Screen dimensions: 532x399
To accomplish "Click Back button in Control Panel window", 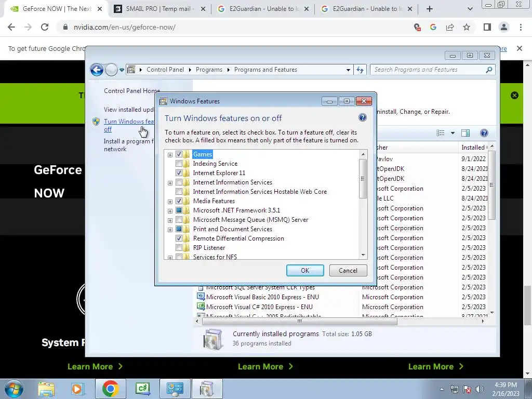I will click(97, 70).
